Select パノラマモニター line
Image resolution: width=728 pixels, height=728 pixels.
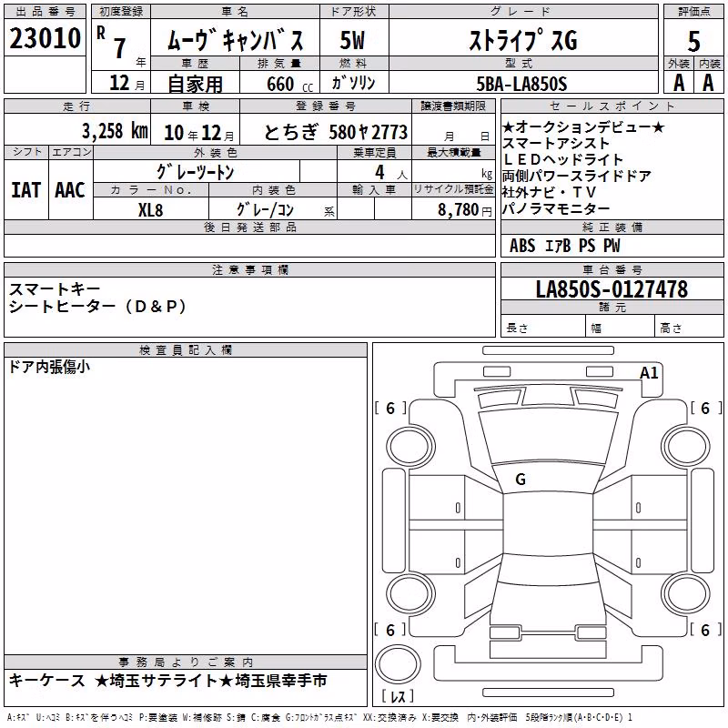click(556, 208)
